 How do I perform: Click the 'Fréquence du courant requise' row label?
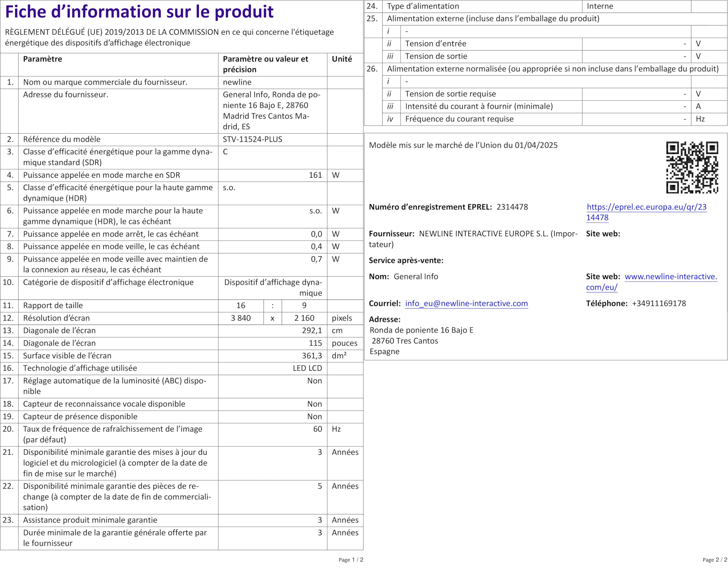click(459, 119)
